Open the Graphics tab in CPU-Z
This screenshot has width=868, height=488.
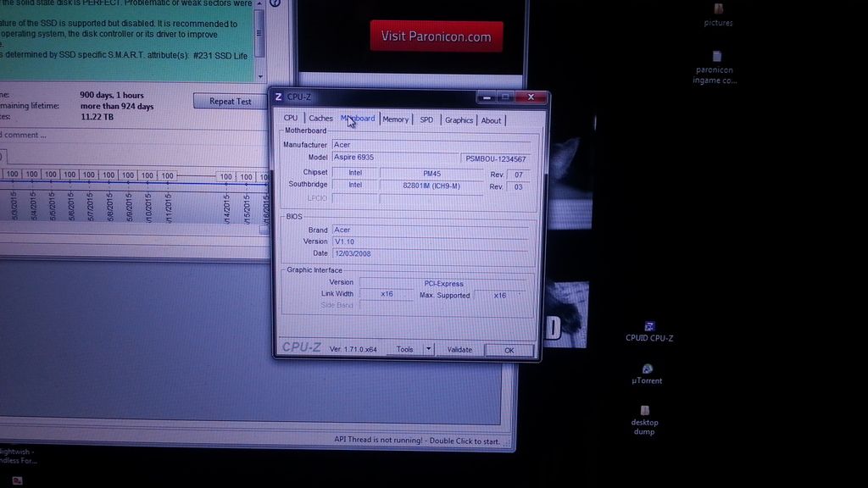click(x=459, y=120)
